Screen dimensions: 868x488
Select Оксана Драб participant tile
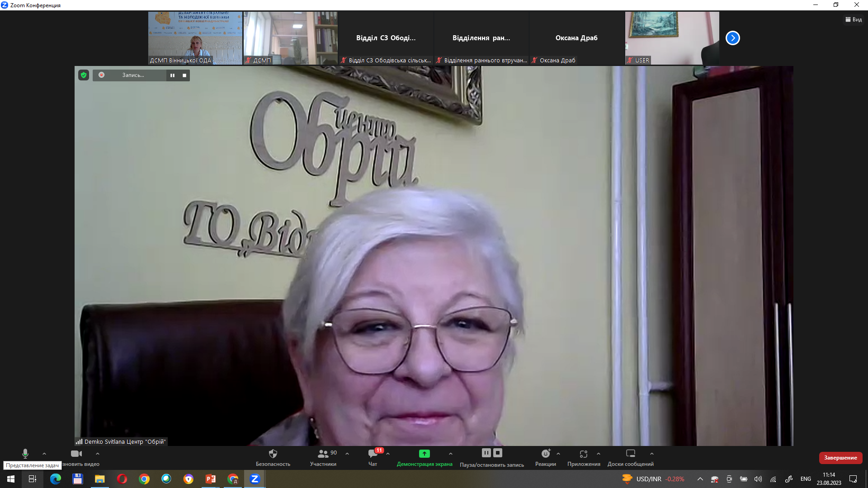577,38
